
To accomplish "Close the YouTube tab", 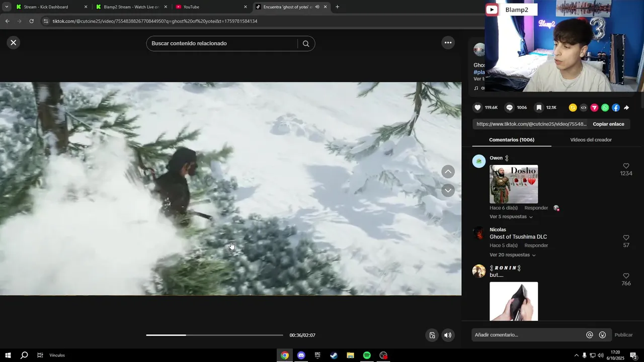I will (x=246, y=7).
